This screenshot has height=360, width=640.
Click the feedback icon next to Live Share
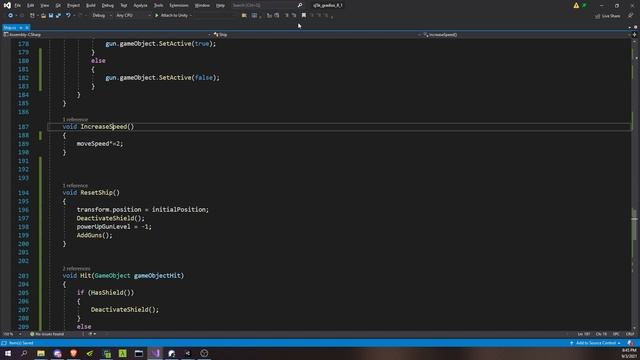click(630, 16)
